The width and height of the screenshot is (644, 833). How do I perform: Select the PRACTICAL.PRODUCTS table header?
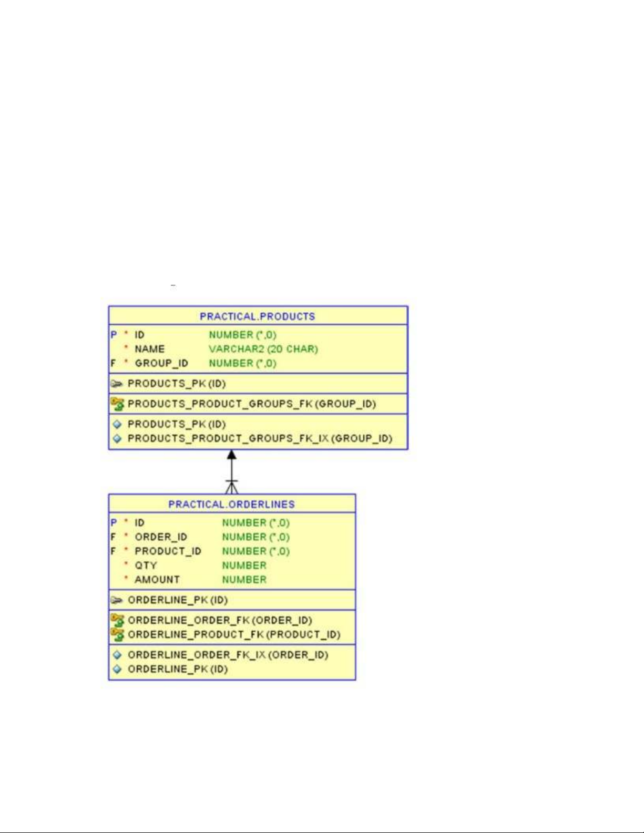(x=257, y=316)
